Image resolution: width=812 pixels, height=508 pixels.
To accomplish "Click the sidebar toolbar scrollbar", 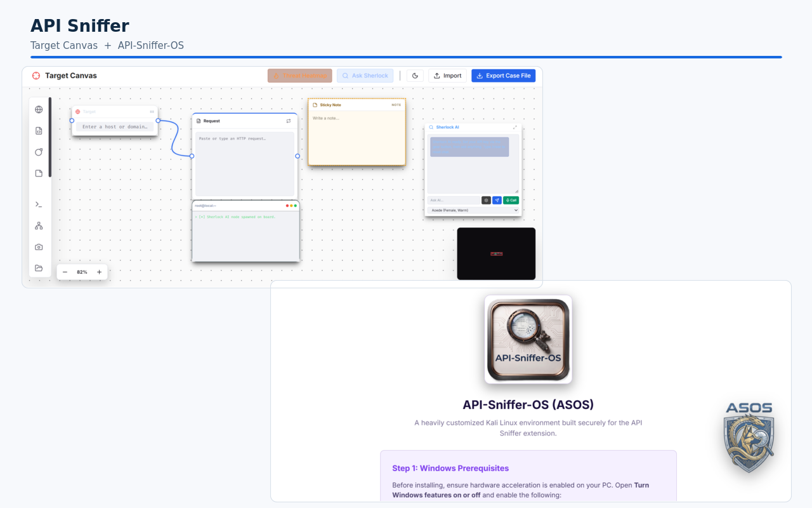I will 50,137.
